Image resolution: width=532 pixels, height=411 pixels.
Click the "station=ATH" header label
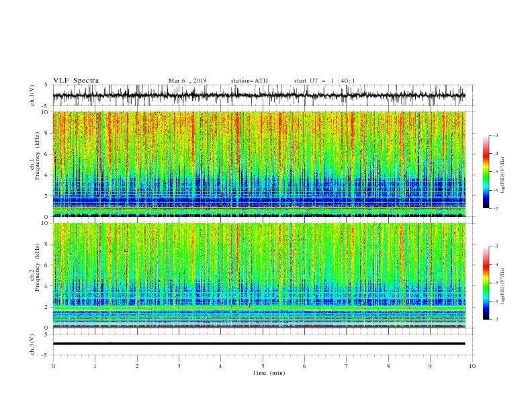click(x=249, y=81)
